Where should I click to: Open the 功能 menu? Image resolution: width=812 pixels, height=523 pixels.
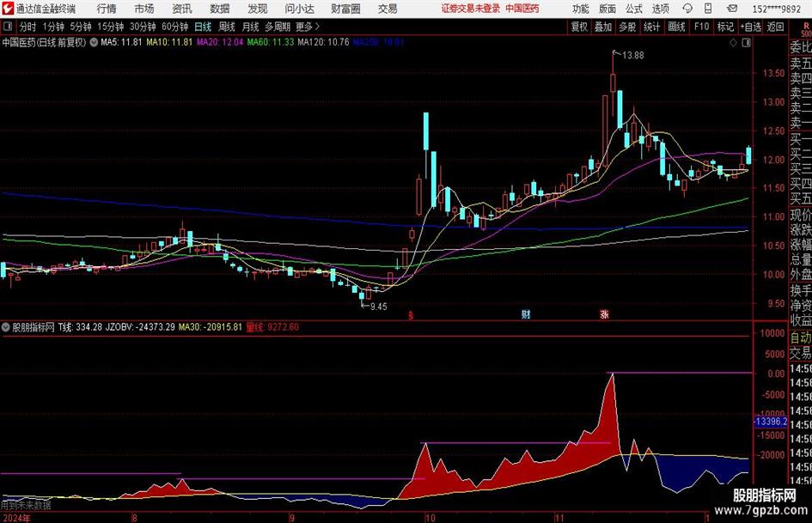coord(581,9)
